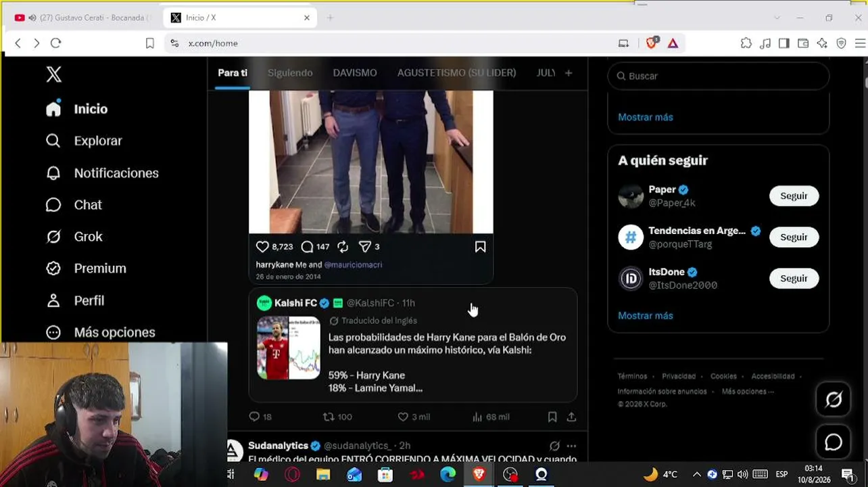
Task: Open the floating Grok button
Action: (x=834, y=400)
